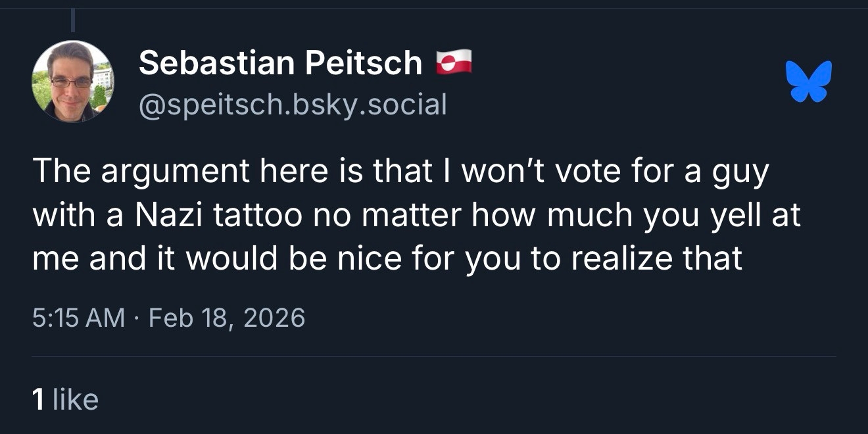The height and width of the screenshot is (434, 868).
Task: Click the horizontal divider below the timestamp
Action: [434, 357]
